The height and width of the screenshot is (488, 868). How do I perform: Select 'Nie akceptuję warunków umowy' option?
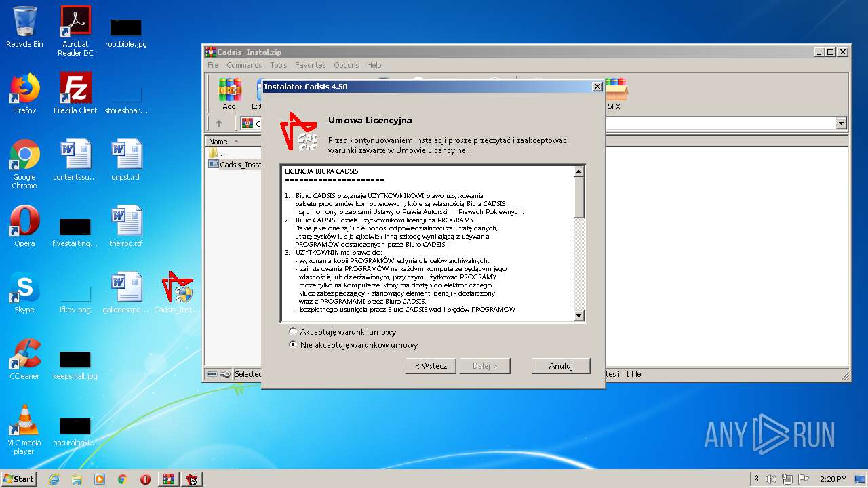[293, 345]
